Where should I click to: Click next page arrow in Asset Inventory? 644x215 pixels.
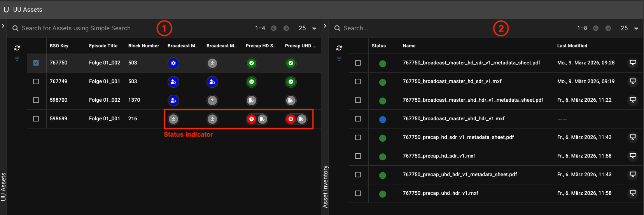tap(608, 28)
